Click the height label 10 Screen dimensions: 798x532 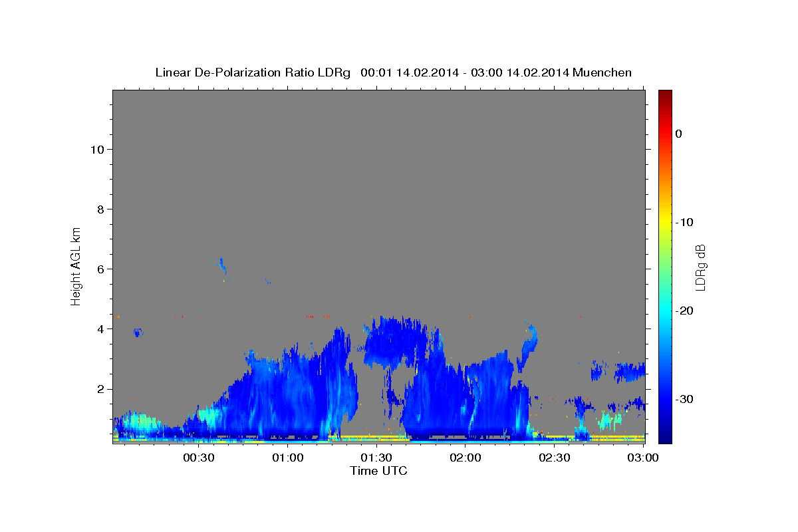[97, 149]
